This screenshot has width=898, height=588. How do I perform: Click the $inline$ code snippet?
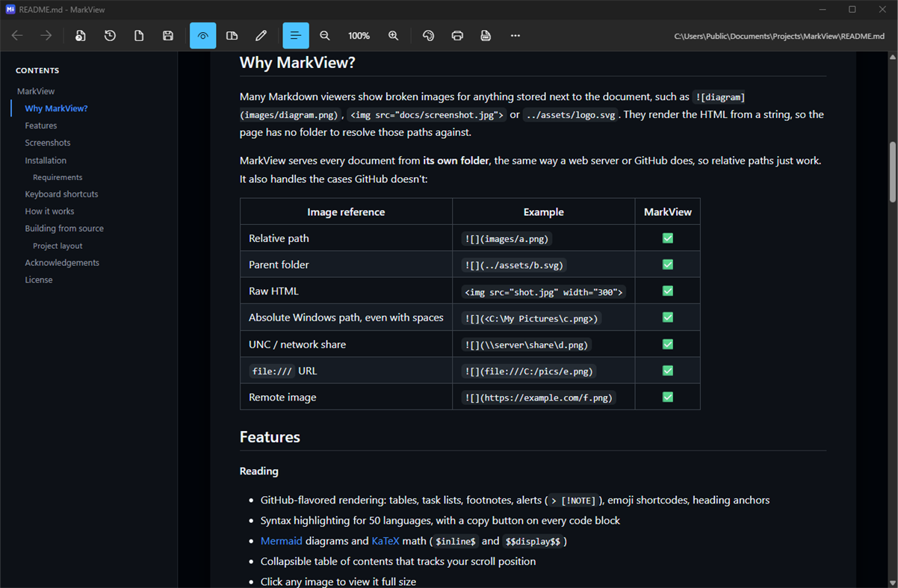pos(455,542)
